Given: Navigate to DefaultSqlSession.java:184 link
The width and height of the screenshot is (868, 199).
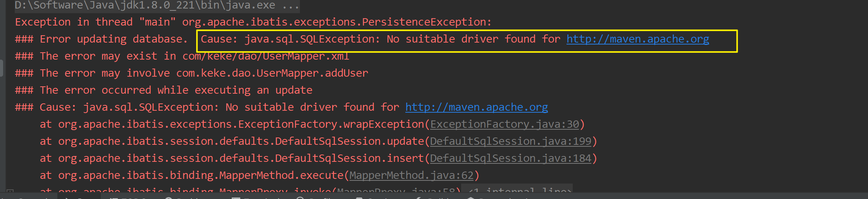Looking at the screenshot, I should 511,158.
